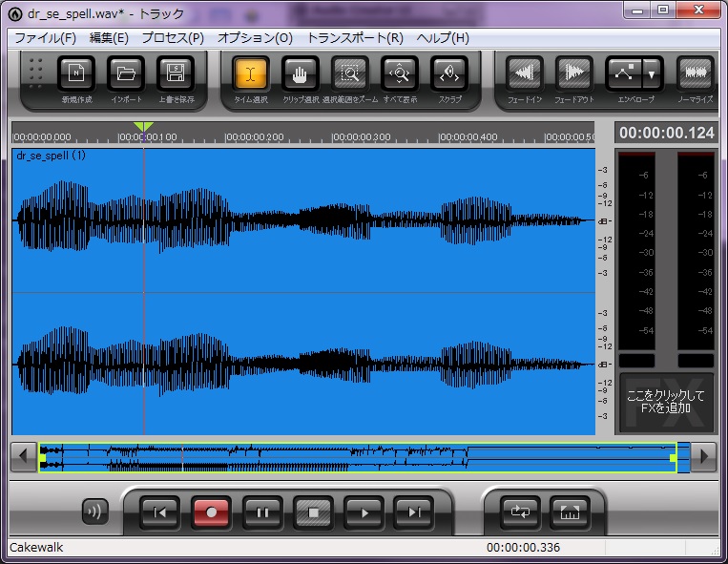Click the Show All (すべて表示) icon
The height and width of the screenshot is (564, 728).
(x=399, y=73)
